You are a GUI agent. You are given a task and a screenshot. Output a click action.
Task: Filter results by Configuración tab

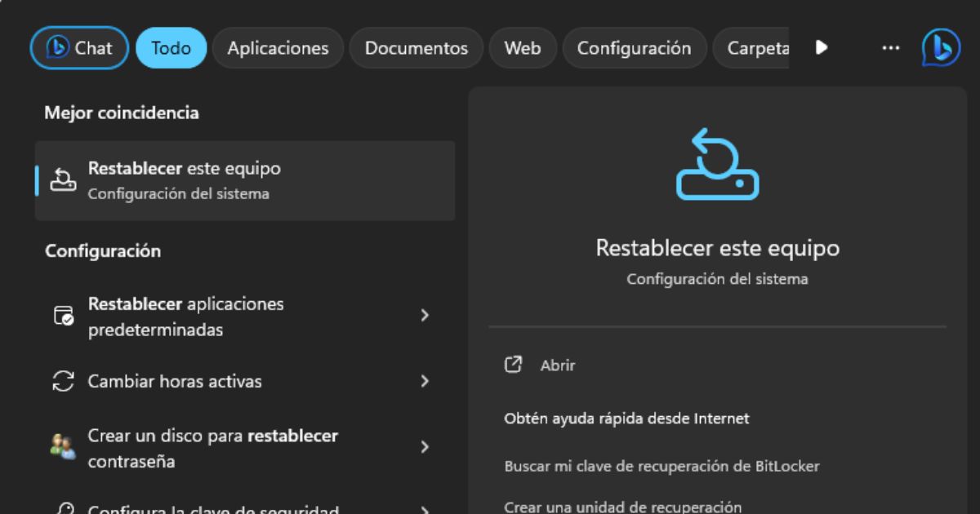pyautogui.click(x=634, y=48)
